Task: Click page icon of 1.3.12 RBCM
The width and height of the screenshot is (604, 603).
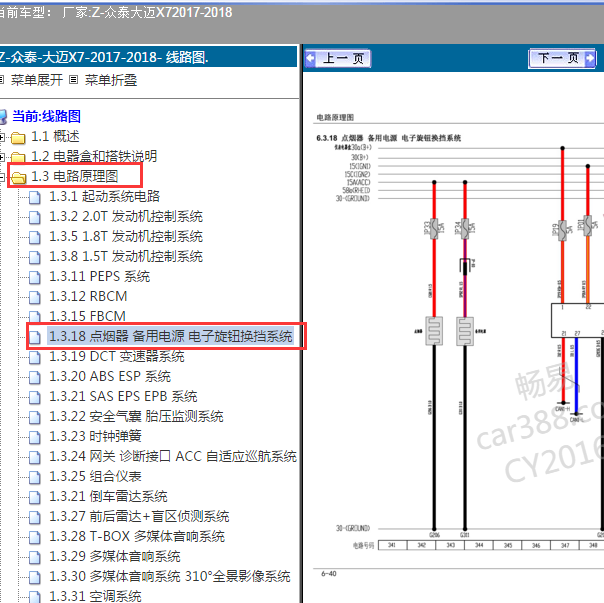Action: [35, 297]
